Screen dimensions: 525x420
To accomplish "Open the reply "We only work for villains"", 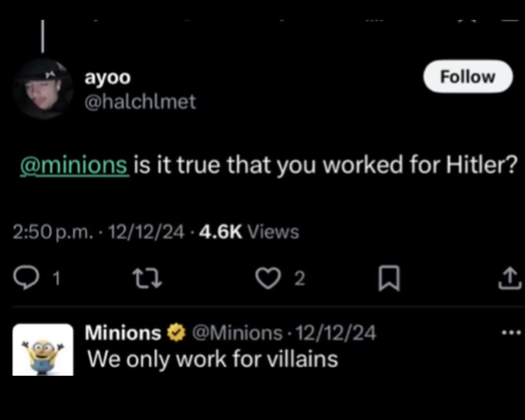I will (x=213, y=359).
